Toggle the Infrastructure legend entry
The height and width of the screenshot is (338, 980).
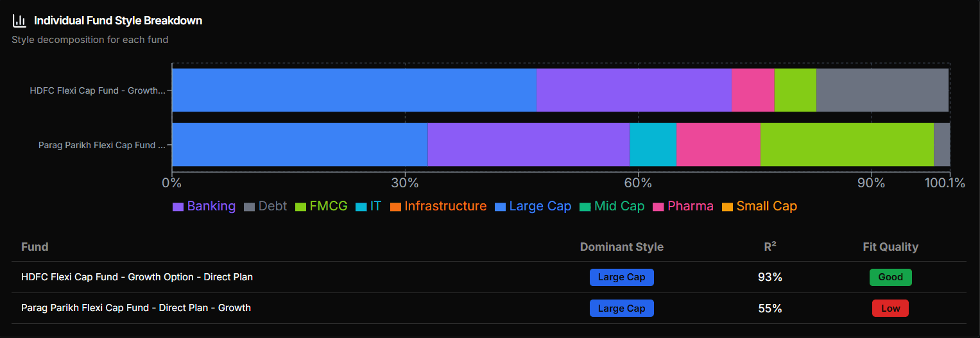(438, 207)
